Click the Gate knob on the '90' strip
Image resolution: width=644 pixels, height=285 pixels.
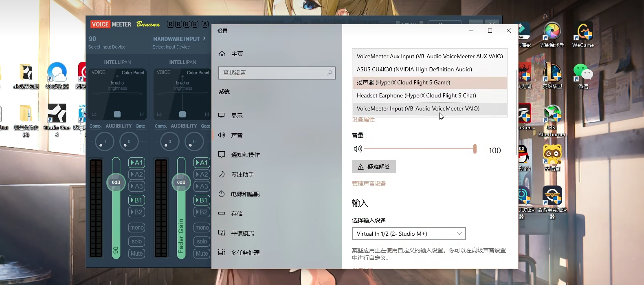[129, 142]
